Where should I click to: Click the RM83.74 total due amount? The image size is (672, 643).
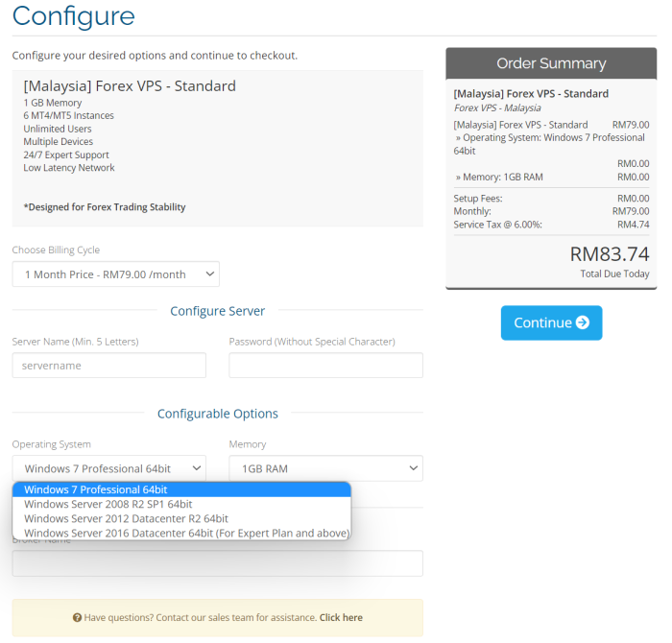click(609, 254)
